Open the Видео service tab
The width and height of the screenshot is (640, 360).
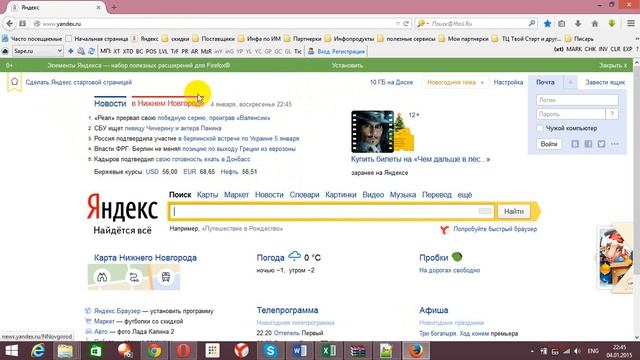[x=373, y=195]
